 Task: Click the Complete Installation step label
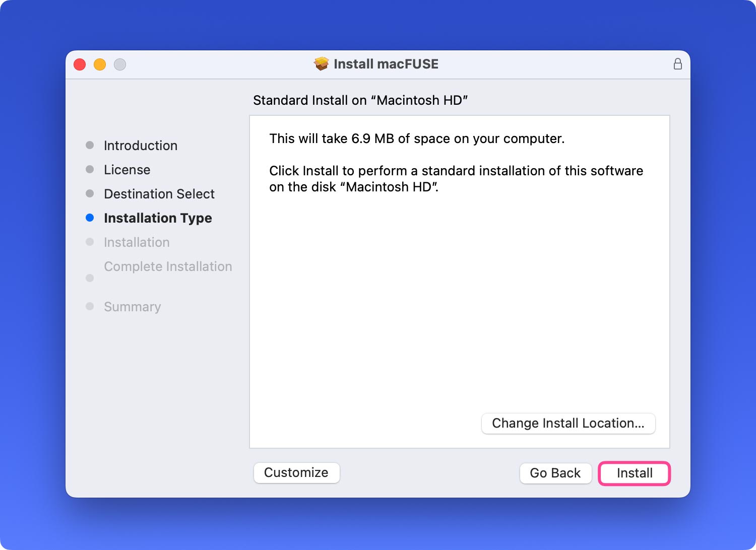[x=168, y=266]
